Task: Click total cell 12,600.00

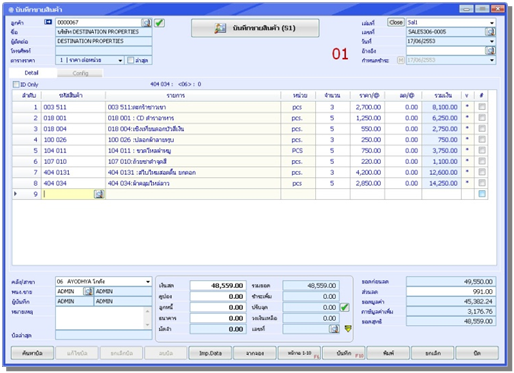Action: coord(441,172)
